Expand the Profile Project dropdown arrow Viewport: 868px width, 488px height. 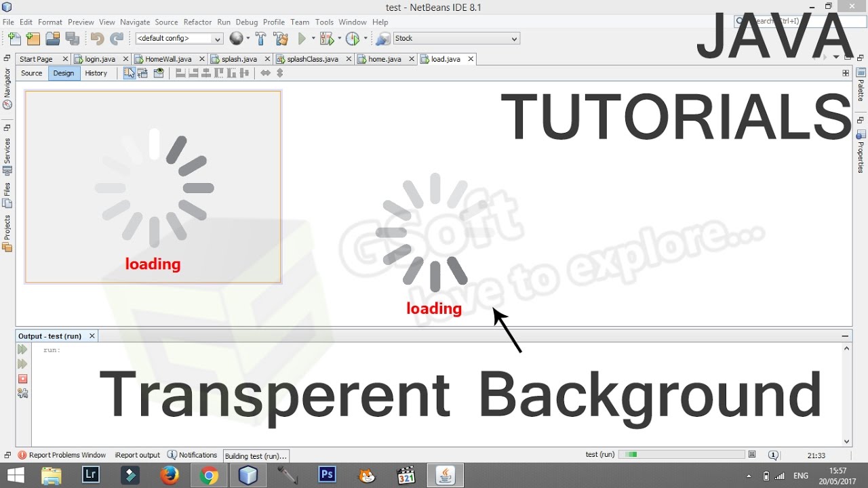365,39
